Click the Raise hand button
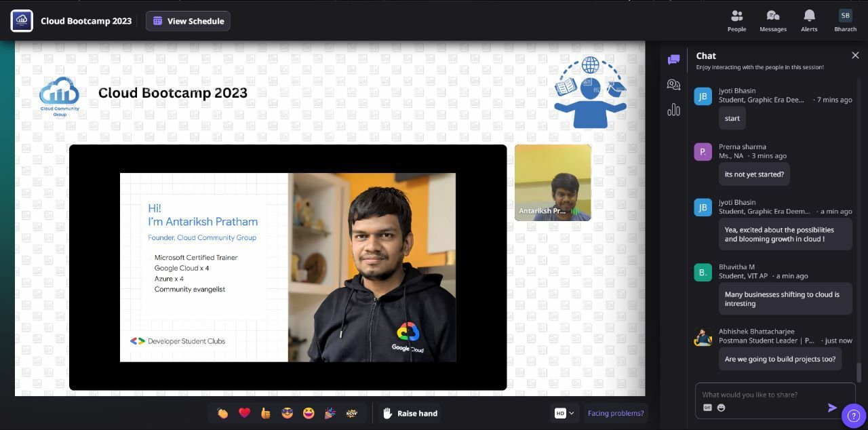868x430 pixels. [410, 413]
